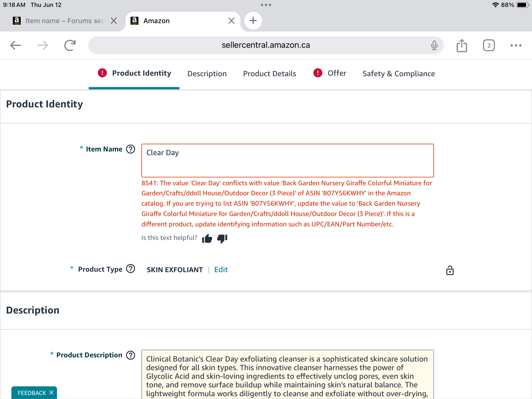Tap the battery indicator
Screen dimensions: 532x399
523,5
